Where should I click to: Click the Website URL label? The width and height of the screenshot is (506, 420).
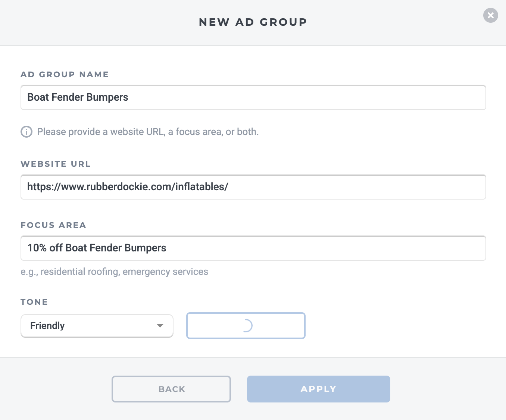(x=56, y=164)
